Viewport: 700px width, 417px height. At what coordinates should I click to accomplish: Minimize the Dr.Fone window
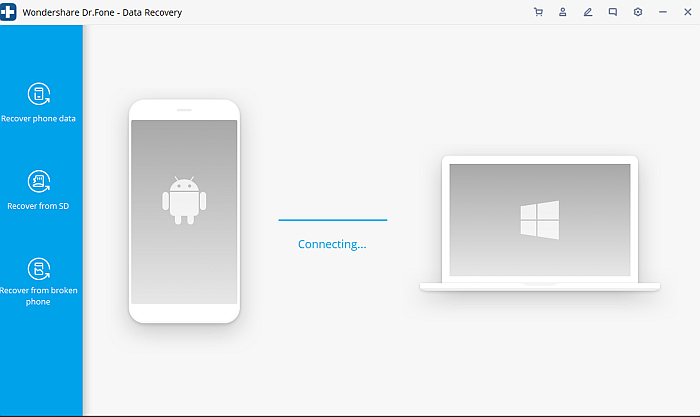(x=663, y=12)
